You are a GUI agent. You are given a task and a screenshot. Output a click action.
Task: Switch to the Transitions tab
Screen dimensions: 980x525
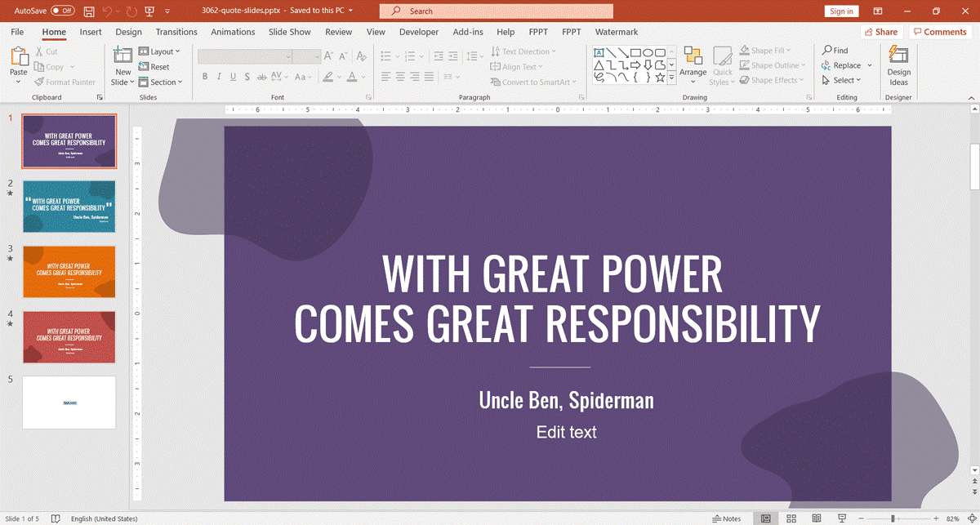tap(176, 32)
